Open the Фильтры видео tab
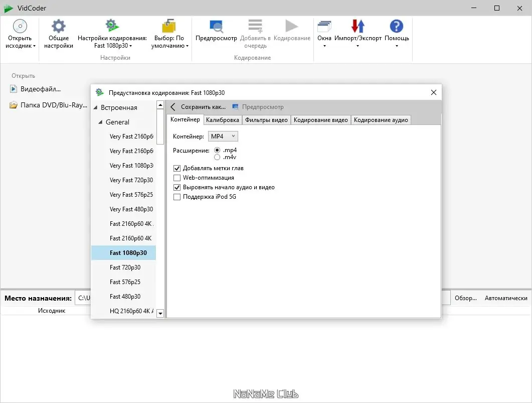Screen dimensions: 532x403 coord(266,120)
